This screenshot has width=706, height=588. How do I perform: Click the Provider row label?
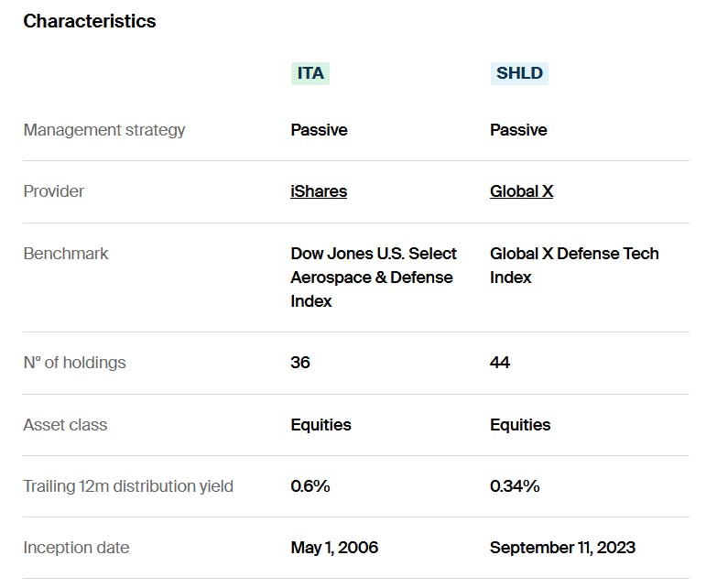[54, 191]
